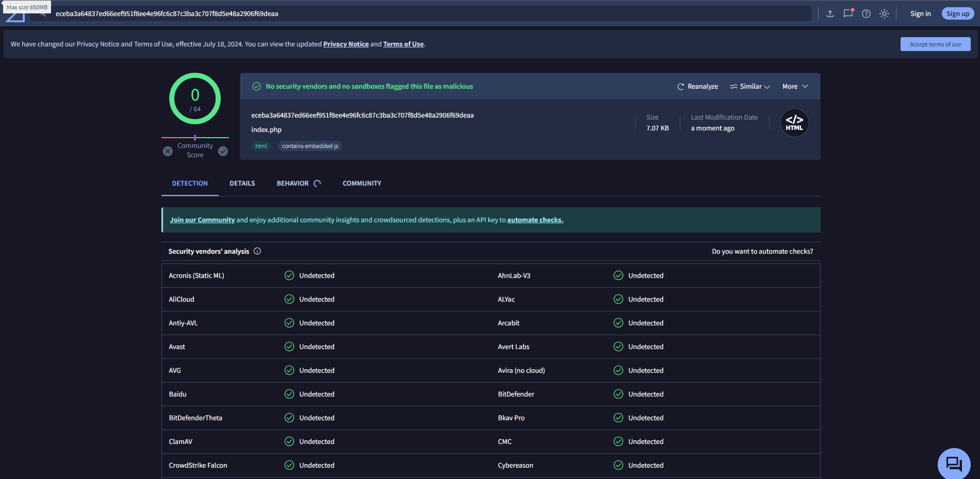Click the Behavior tab loading spinner
This screenshot has height=479, width=980.
coord(317,184)
